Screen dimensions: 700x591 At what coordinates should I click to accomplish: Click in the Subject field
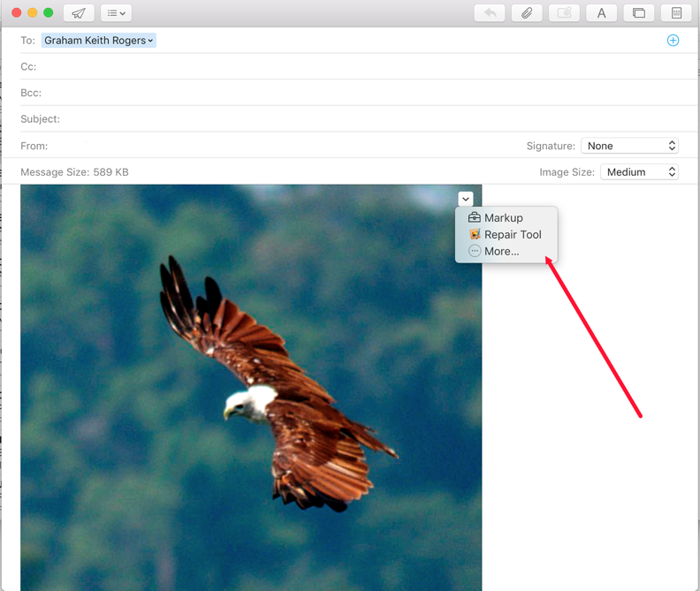click(357, 119)
